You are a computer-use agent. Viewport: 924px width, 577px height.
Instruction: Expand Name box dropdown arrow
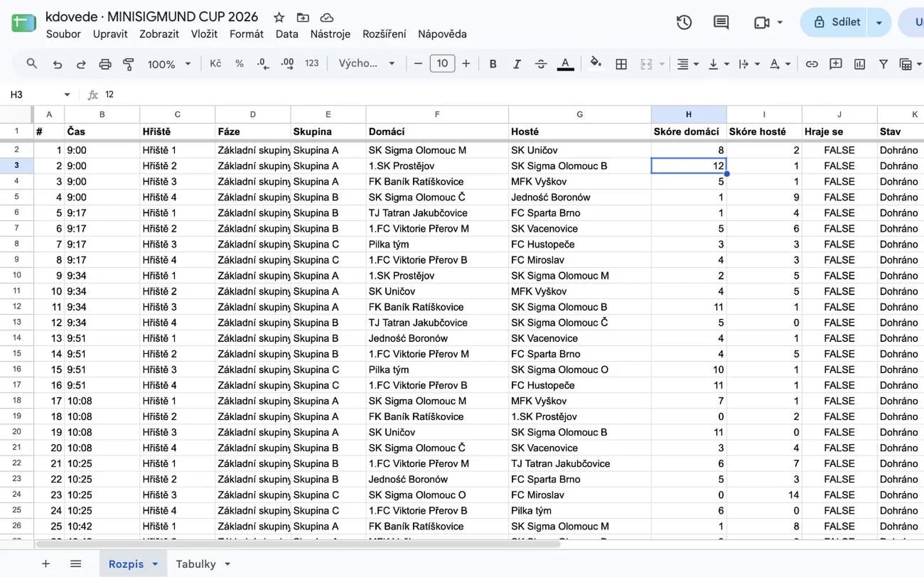pyautogui.click(x=67, y=95)
